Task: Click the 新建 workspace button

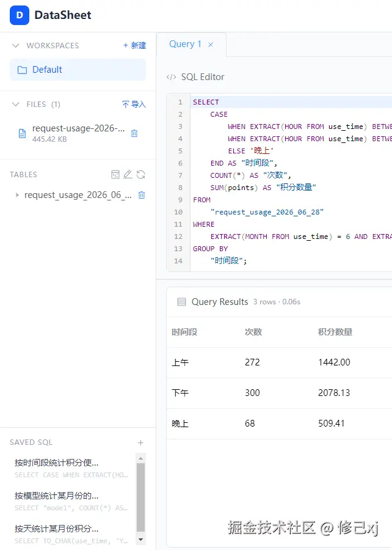Action: pos(134,46)
